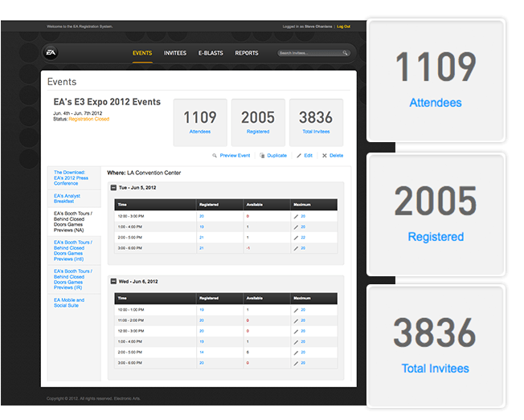Screen dimensions: 524x420
Task: Open registered count 21 for Tue 3:00 - 6:00 PM
Action: point(202,248)
